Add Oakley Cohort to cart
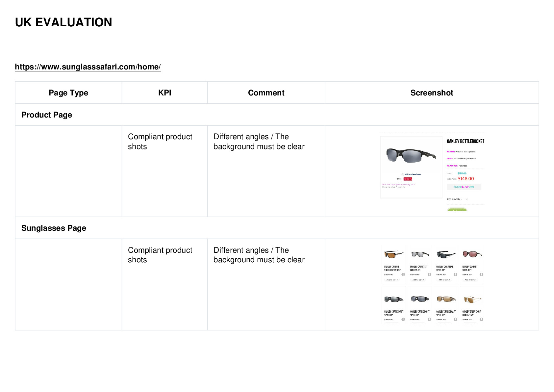554x392 pixels. 470,280
